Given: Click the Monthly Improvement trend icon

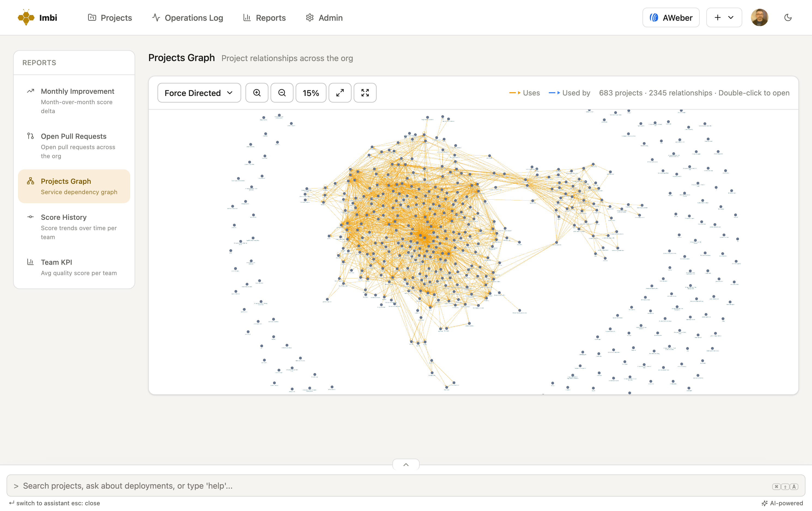Looking at the screenshot, I should 30,91.
